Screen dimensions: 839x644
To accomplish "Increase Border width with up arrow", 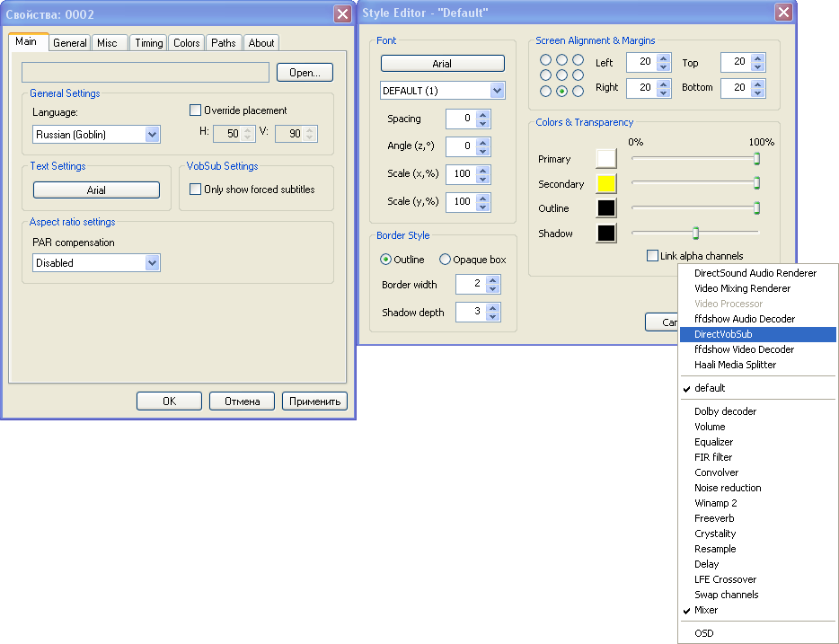I will point(493,280).
